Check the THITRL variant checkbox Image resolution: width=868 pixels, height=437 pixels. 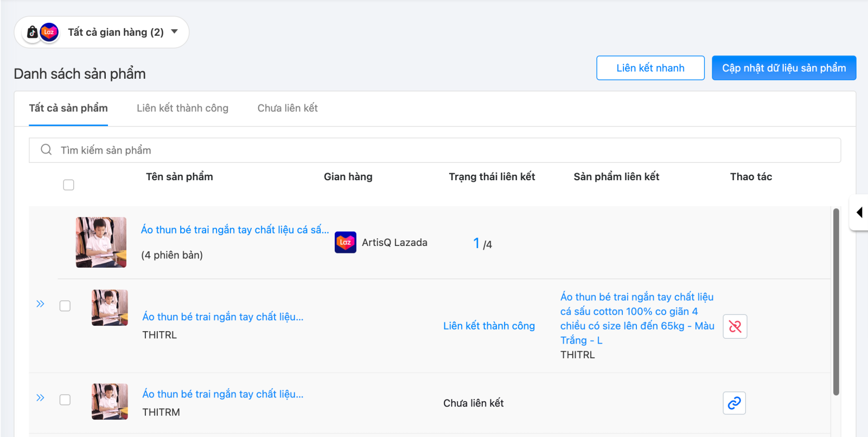click(65, 306)
